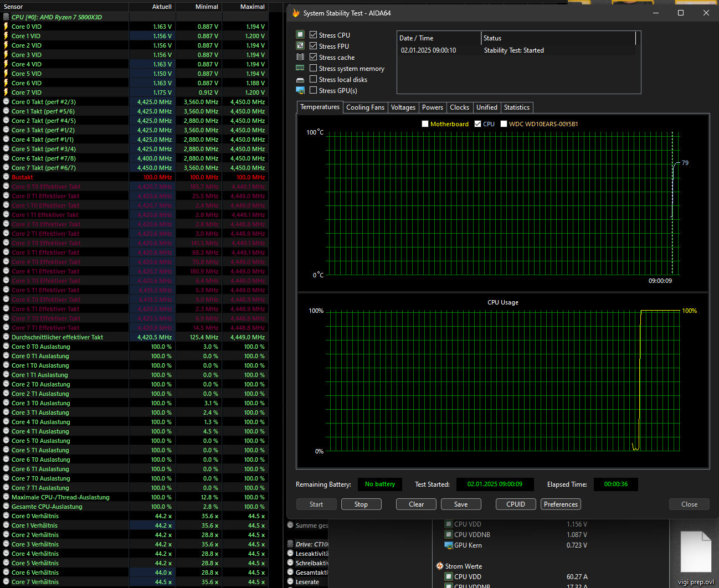719x588 pixels.
Task: Click the GPU Kern sensor icon
Action: 449,545
